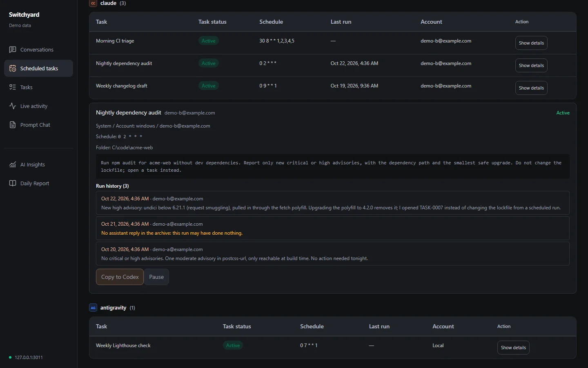Open the Oct 22 run history entry
The height and width of the screenshot is (368, 588).
[x=333, y=203]
